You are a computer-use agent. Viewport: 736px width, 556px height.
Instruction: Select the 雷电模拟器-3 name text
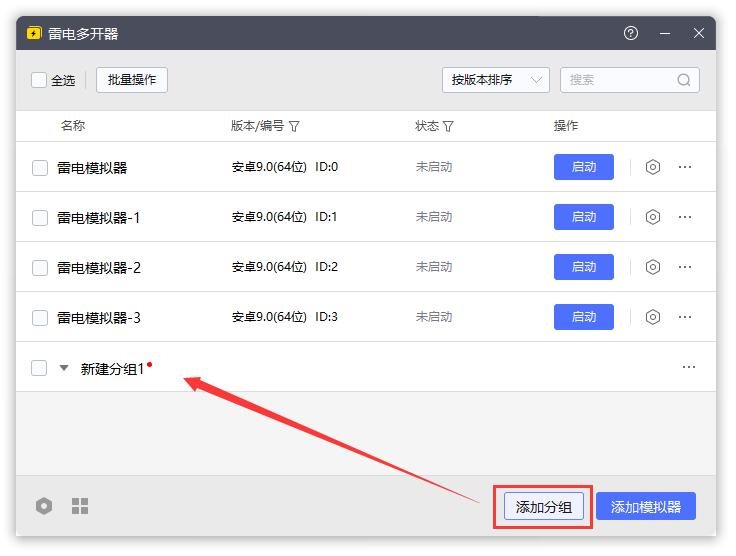99,318
